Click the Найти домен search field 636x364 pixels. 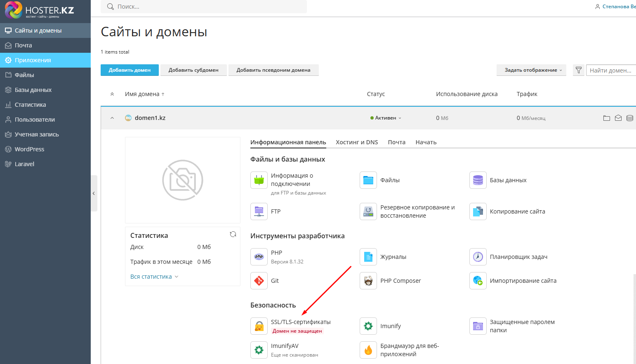(x=611, y=70)
